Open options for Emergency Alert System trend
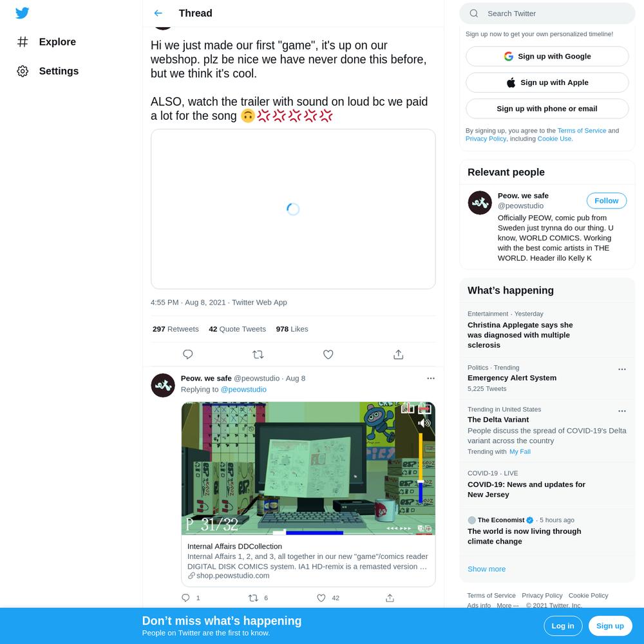Image resolution: width=644 pixels, height=644 pixels. (x=622, y=369)
